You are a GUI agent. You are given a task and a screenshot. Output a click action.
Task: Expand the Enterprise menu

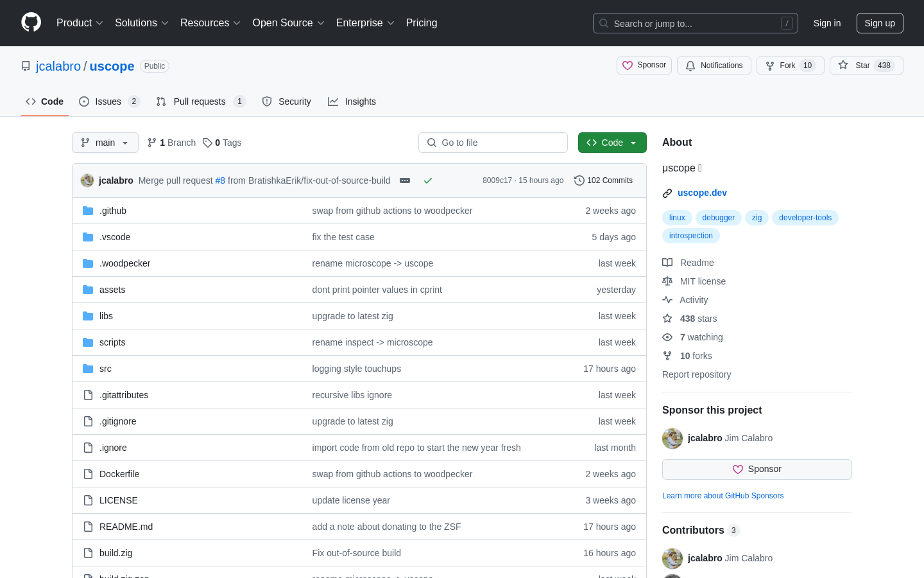[x=365, y=23]
